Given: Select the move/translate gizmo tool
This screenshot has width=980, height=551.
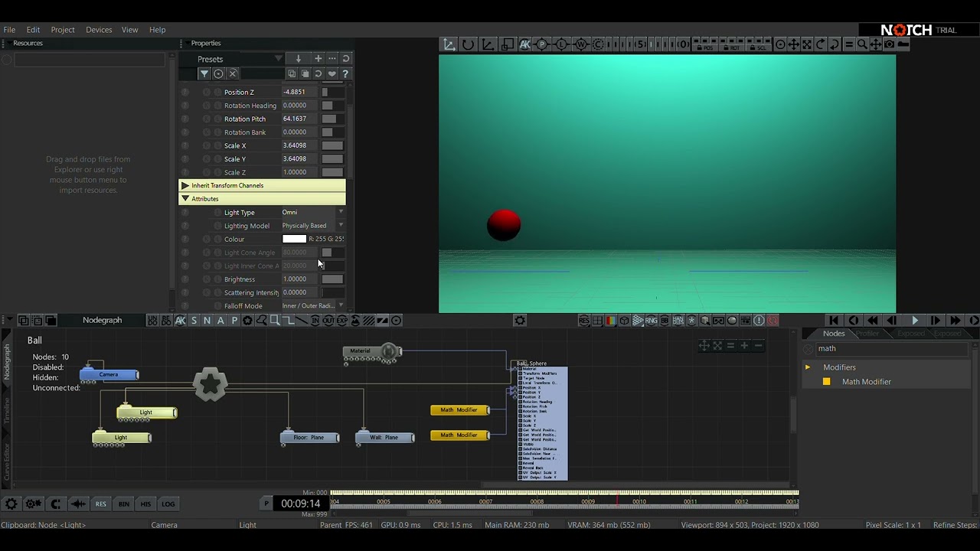Looking at the screenshot, I should pyautogui.click(x=449, y=44).
